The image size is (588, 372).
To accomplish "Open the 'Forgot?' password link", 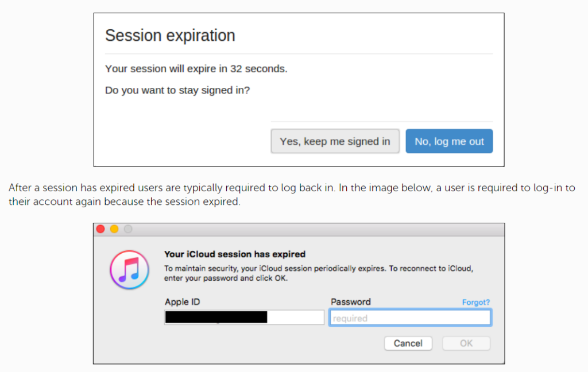I will [476, 302].
